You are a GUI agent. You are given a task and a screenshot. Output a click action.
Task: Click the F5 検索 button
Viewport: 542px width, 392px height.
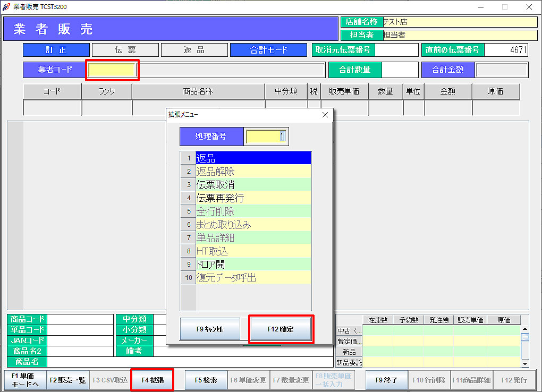coord(206,380)
